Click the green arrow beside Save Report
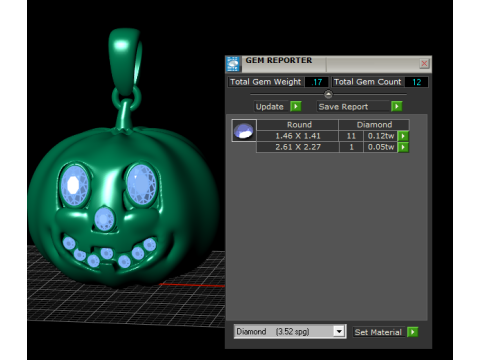Image resolution: width=480 pixels, height=360 pixels. click(x=396, y=106)
